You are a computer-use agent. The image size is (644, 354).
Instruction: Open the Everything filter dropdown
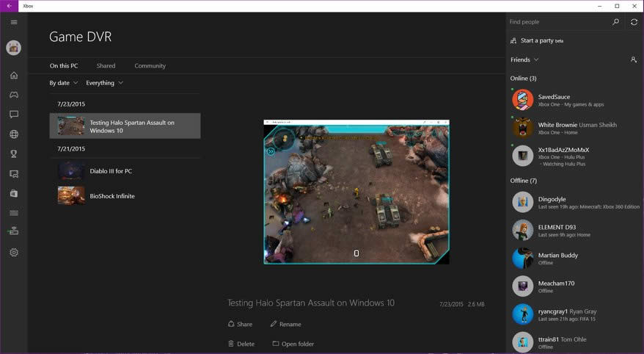[104, 83]
